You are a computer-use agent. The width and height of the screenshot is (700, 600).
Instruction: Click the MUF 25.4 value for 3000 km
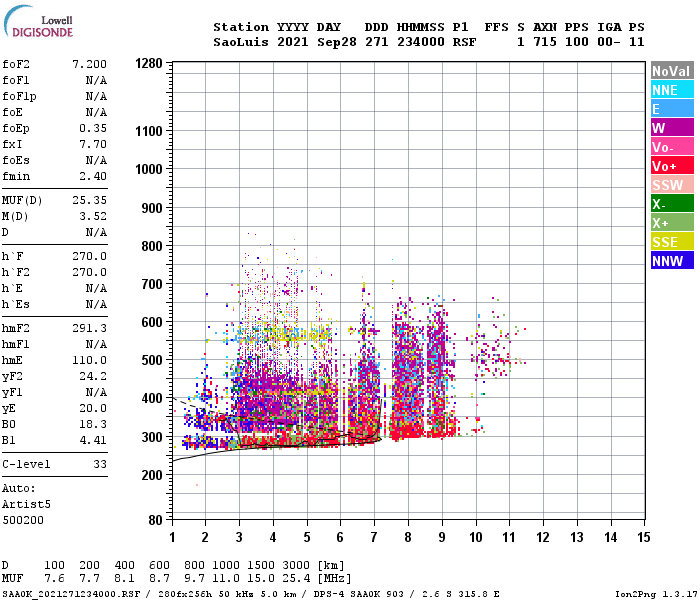pyautogui.click(x=296, y=579)
